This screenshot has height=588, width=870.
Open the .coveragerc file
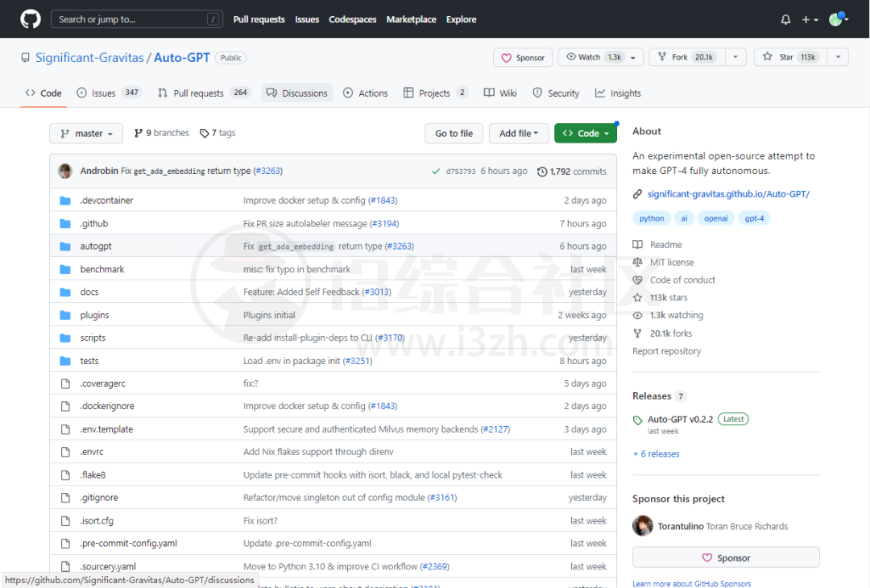(102, 383)
